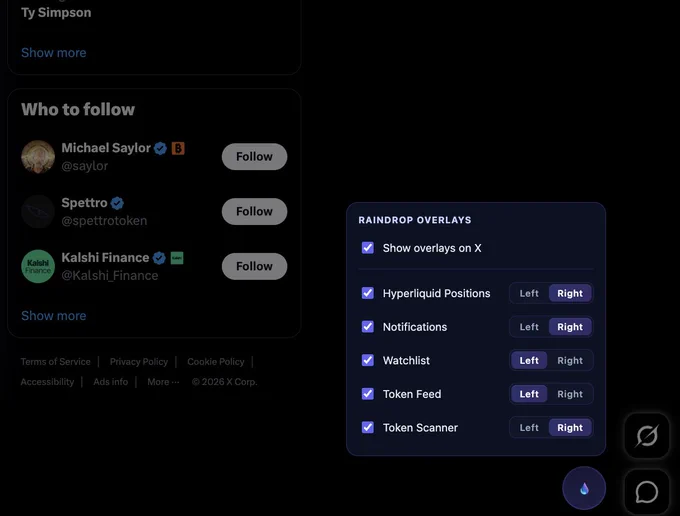Open Cookie Policy link
The height and width of the screenshot is (516, 680).
coord(216,362)
